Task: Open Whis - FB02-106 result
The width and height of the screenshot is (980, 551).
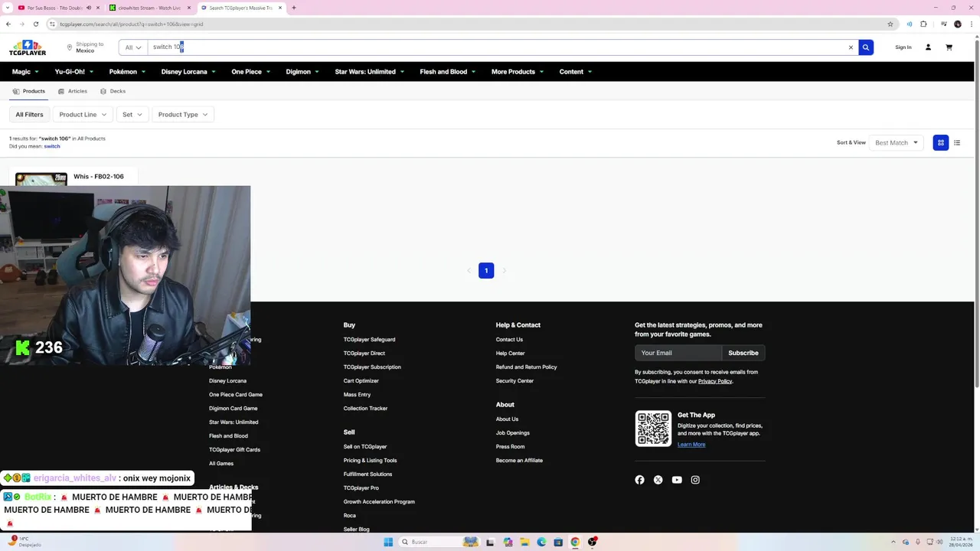Action: pos(98,177)
